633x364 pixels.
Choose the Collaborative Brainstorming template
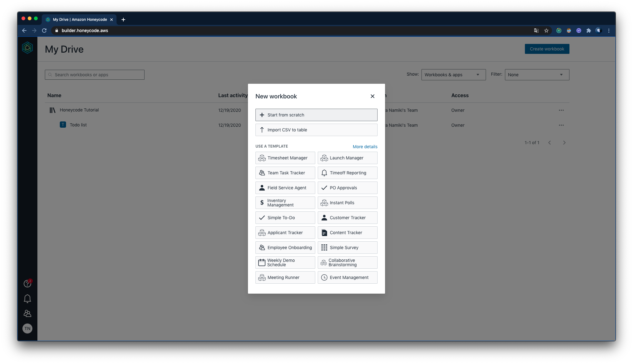click(x=347, y=262)
